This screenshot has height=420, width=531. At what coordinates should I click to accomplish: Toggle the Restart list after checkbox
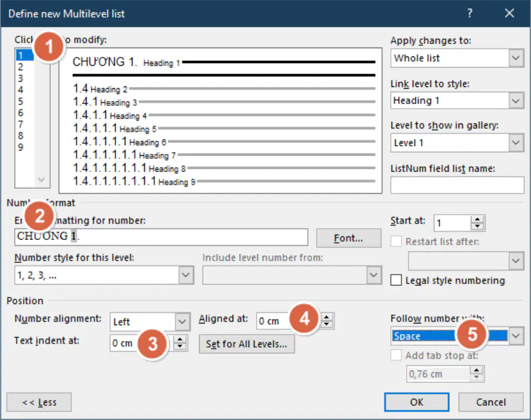click(396, 241)
